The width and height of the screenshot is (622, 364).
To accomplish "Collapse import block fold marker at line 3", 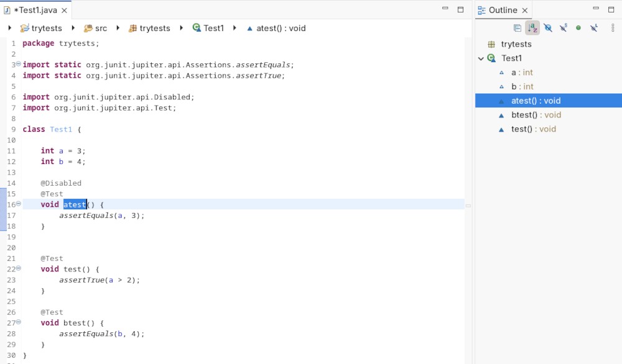I will (x=19, y=64).
